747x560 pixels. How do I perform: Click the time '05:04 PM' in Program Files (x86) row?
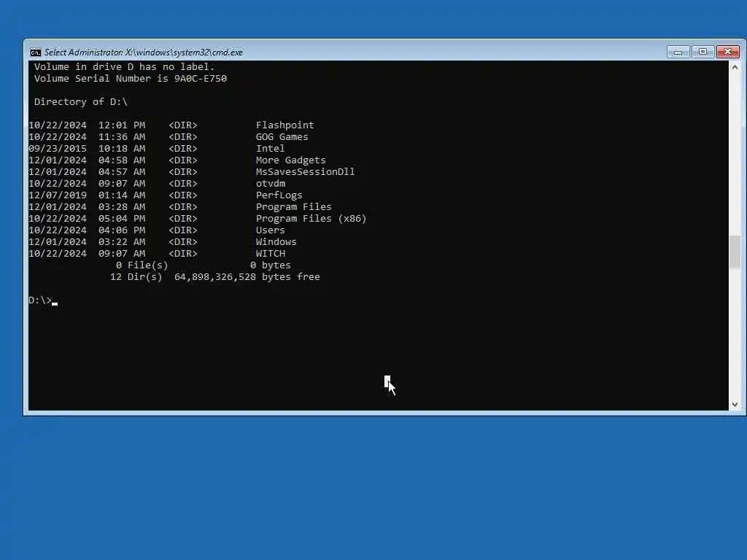point(122,219)
